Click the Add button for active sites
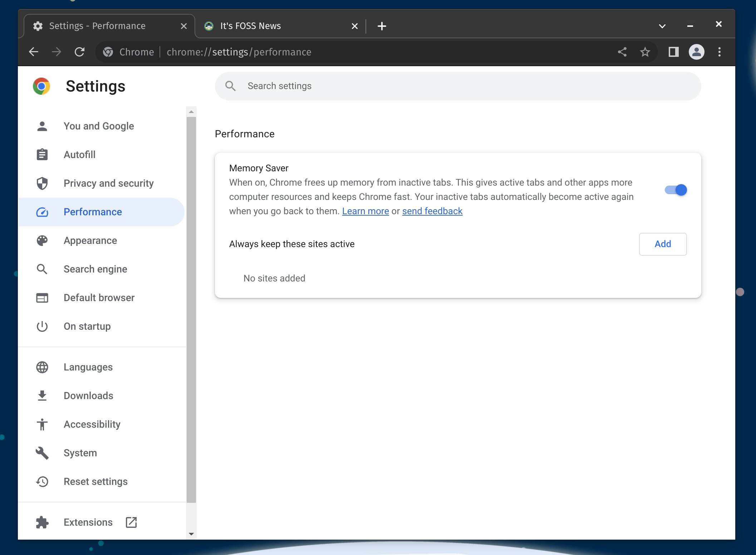This screenshot has height=555, width=756. pos(662,244)
